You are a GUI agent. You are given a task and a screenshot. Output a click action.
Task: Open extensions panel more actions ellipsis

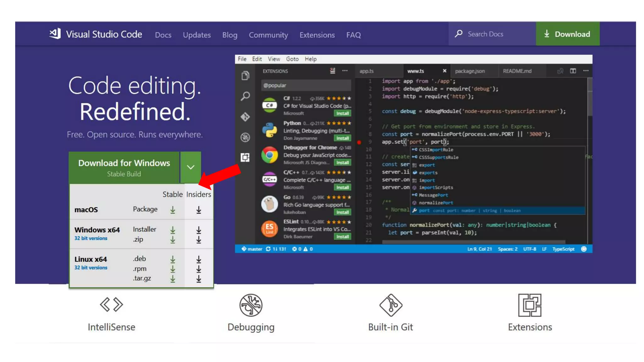(x=345, y=71)
